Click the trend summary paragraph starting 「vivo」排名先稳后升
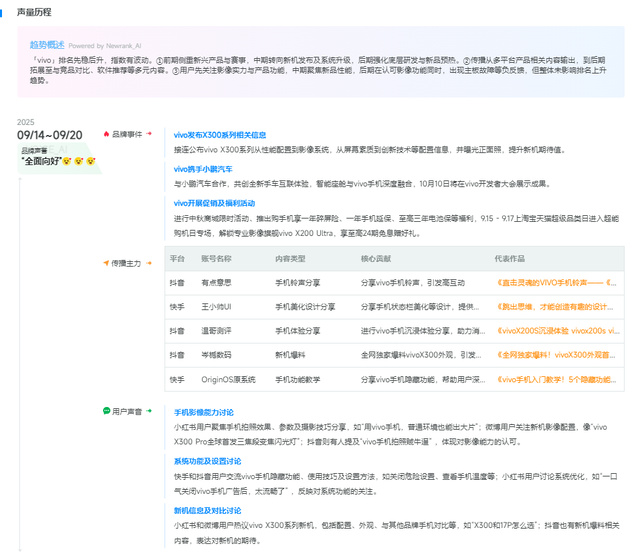 [318, 70]
